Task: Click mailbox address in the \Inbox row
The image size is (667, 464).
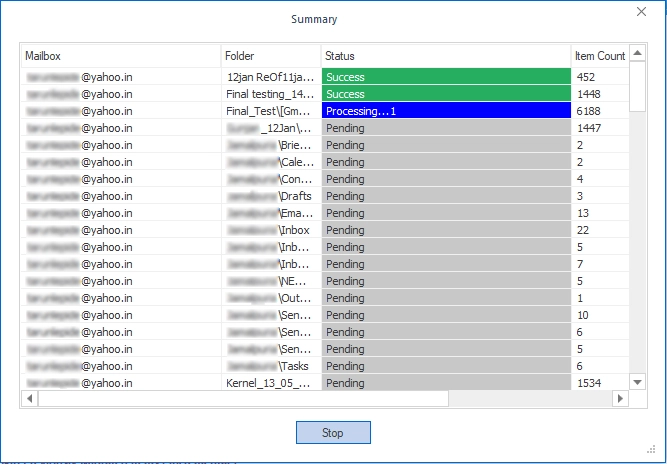Action: click(x=80, y=230)
